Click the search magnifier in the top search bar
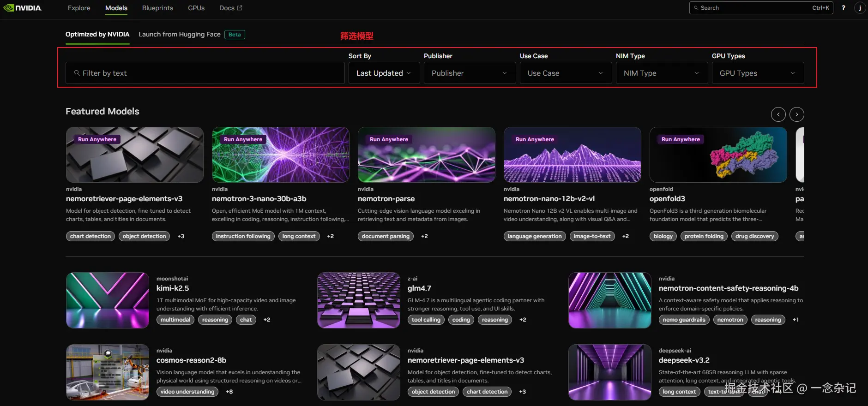Viewport: 868px width, 406px height. [696, 8]
